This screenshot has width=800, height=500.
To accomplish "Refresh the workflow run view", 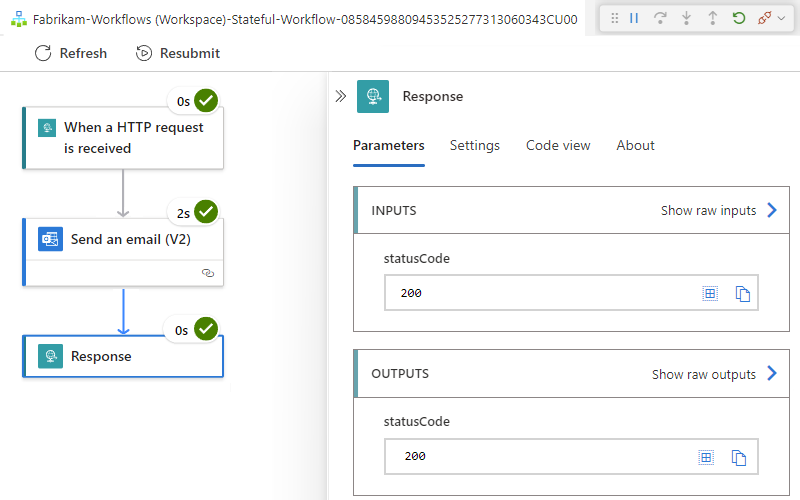I will click(x=71, y=53).
